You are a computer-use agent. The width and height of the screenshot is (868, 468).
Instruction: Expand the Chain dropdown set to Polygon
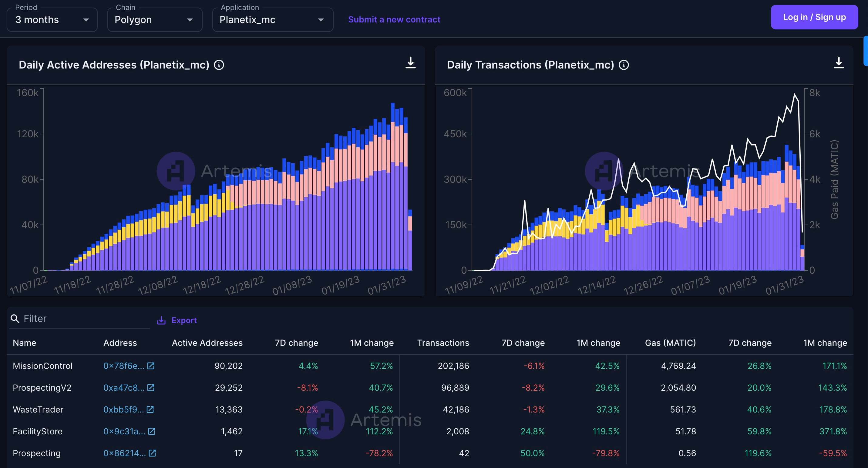coord(155,19)
